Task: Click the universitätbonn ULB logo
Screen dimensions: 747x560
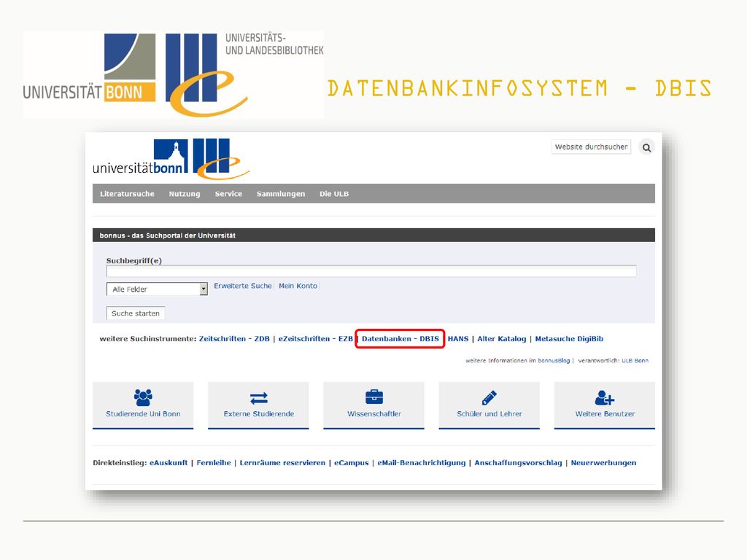Action: [x=171, y=159]
